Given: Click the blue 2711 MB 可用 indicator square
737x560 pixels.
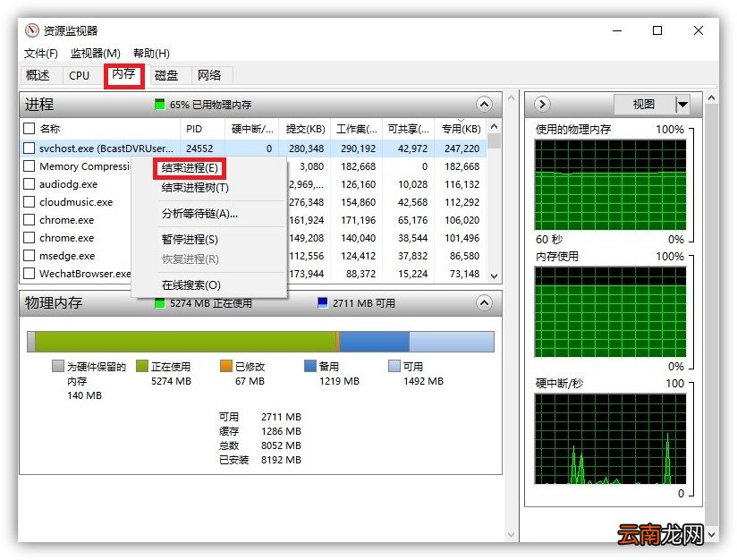Looking at the screenshot, I should [x=323, y=303].
